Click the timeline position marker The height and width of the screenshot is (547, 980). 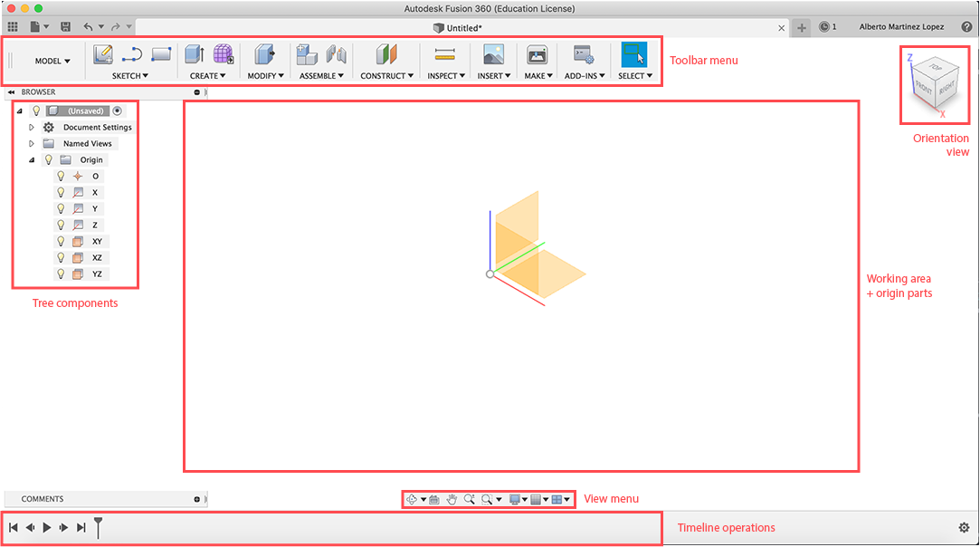point(98,527)
